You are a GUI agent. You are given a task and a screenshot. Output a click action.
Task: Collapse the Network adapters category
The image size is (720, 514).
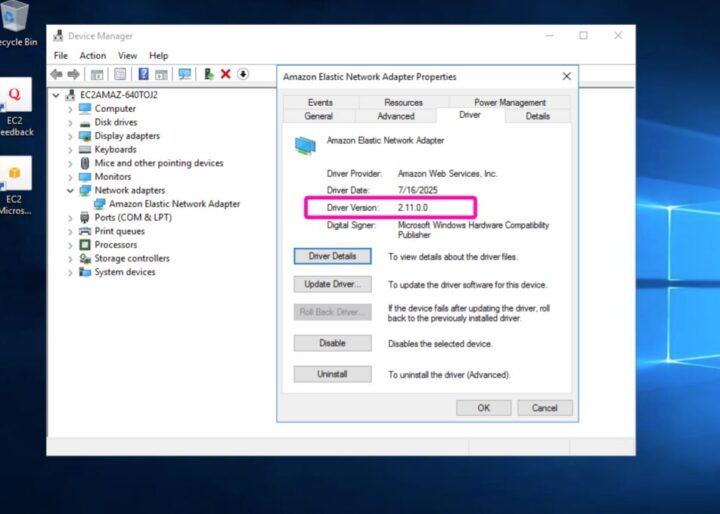pyautogui.click(x=70, y=190)
